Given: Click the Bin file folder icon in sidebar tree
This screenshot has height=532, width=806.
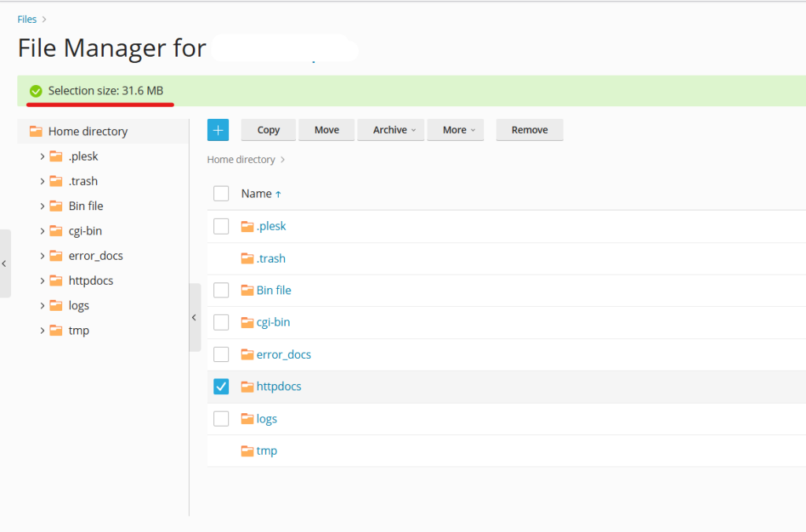Looking at the screenshot, I should coord(56,206).
